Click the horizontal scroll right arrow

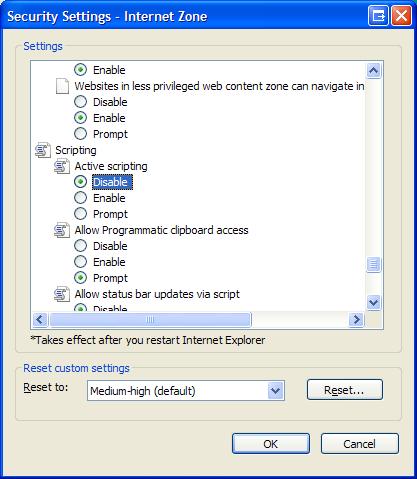356,320
